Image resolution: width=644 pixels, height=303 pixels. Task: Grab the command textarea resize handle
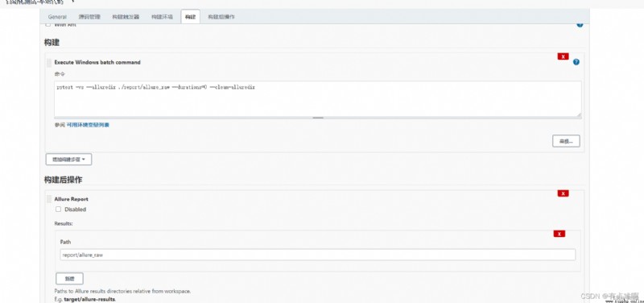coord(318,118)
